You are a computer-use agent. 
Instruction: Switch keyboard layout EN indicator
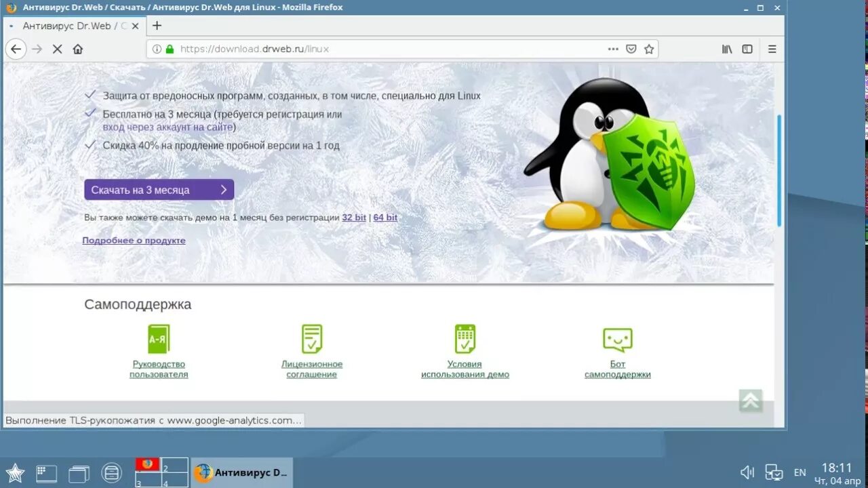(800, 473)
